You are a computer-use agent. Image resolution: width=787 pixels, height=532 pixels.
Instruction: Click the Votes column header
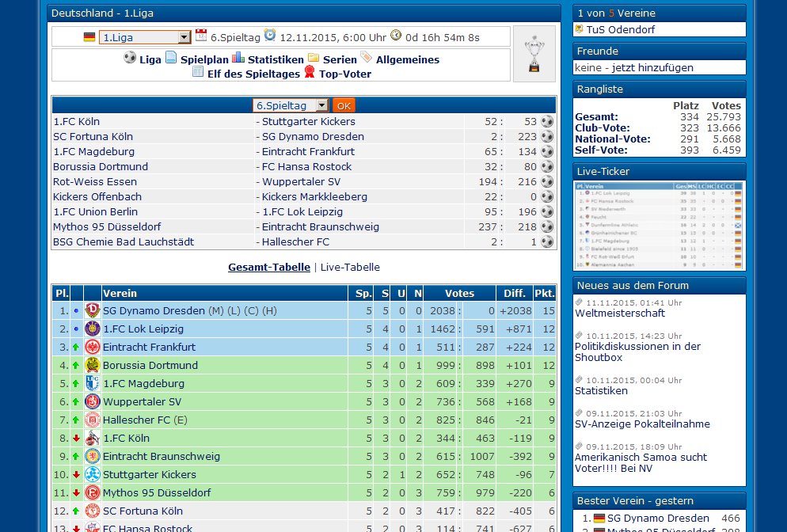pos(459,294)
